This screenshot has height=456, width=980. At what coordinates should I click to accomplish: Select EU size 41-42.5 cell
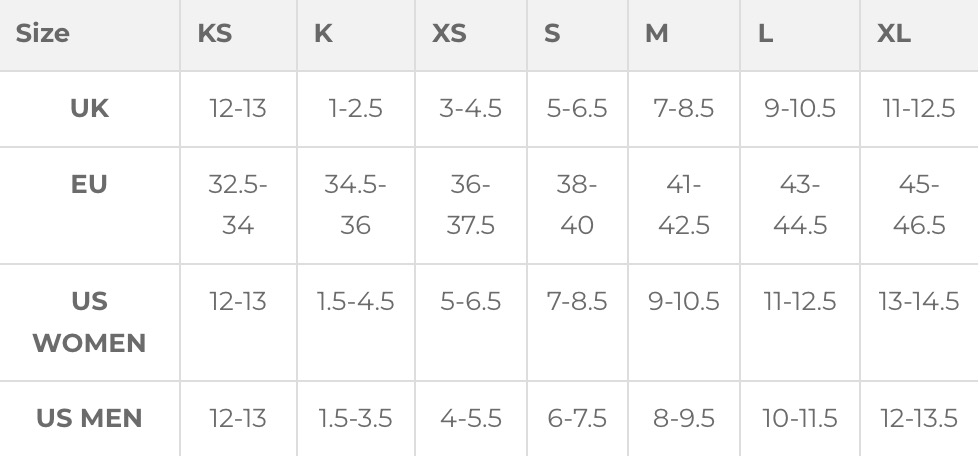pos(684,205)
